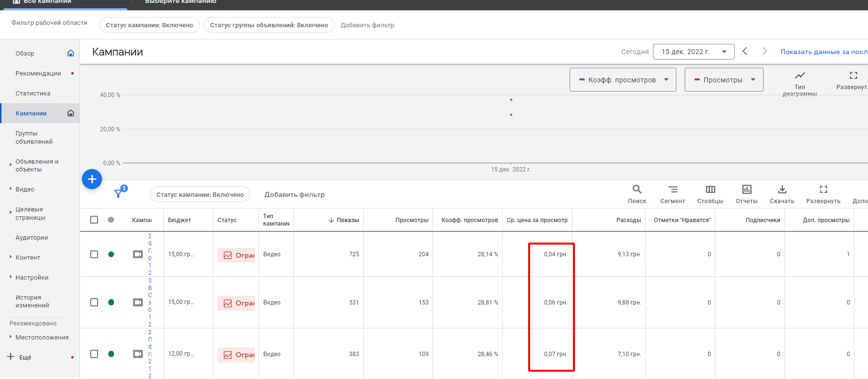Check the row with 725 impressions
Screen dimensions: 868x379
(94, 254)
